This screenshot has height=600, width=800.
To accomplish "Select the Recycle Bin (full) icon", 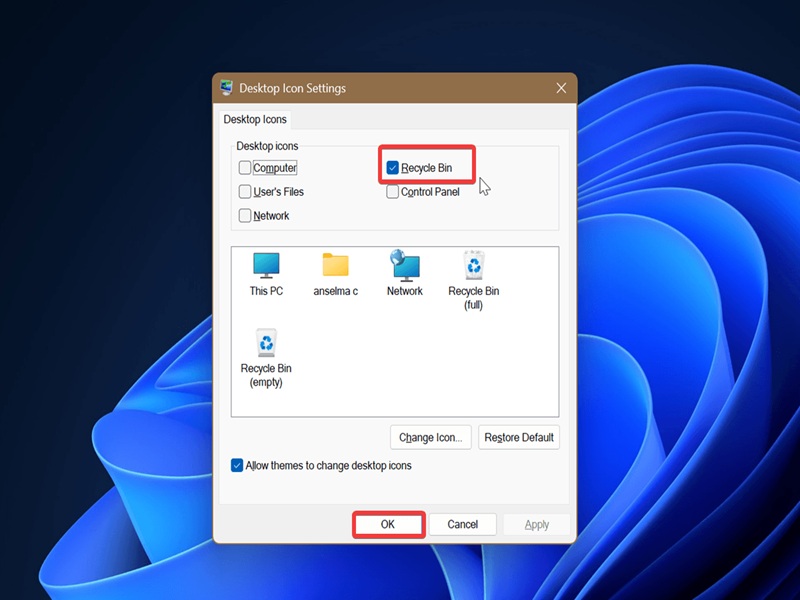I will tap(474, 265).
